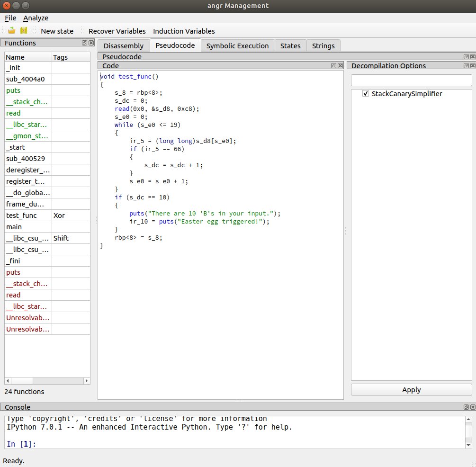Click the decompilation options filter field

click(411, 80)
